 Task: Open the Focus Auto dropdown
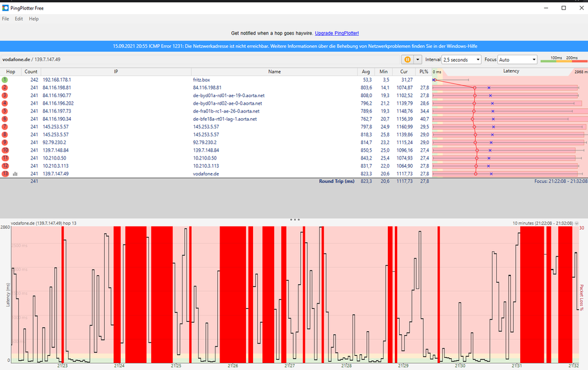(517, 59)
